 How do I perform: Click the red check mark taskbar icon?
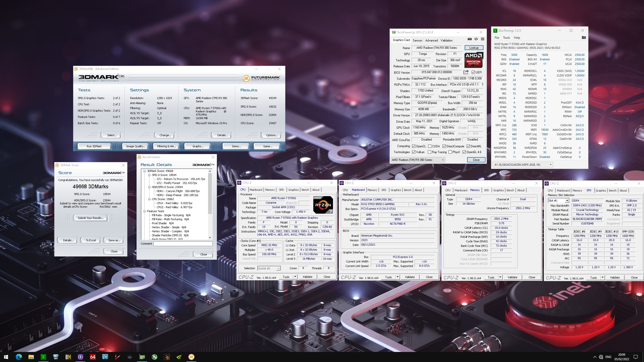(x=117, y=357)
